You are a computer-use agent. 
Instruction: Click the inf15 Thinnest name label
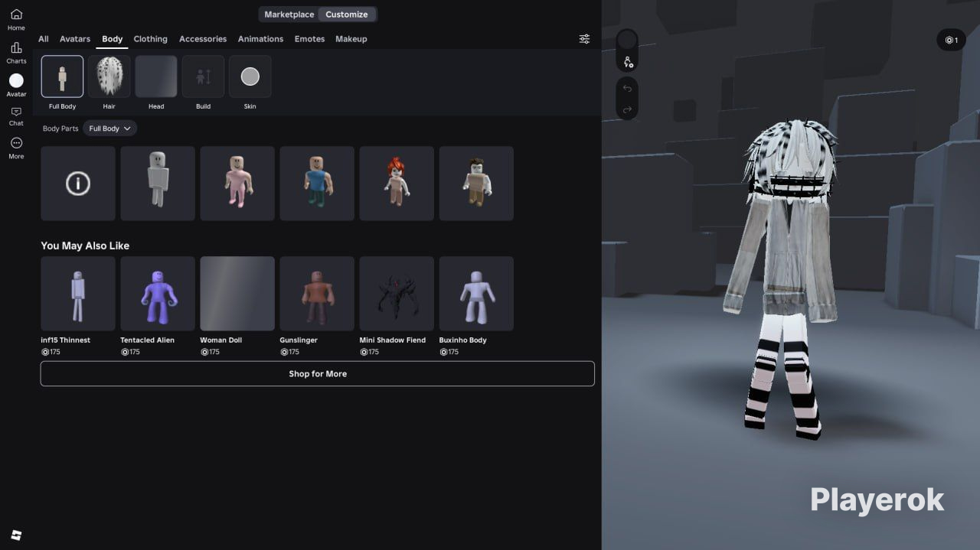[x=65, y=340]
